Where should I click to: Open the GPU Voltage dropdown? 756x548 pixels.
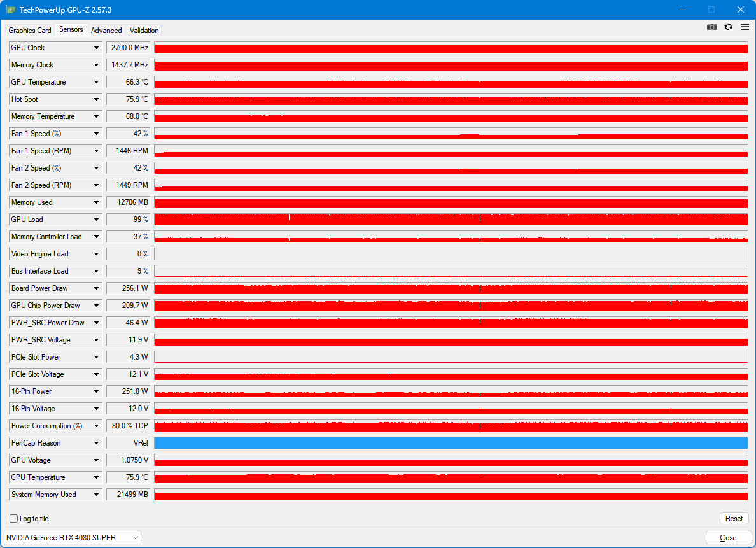tap(56, 460)
